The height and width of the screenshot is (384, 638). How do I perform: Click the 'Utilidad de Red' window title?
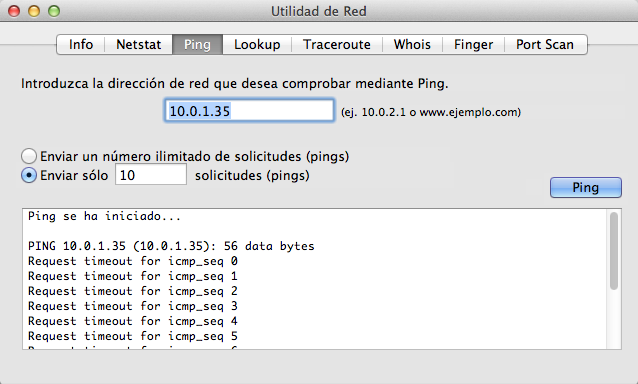coord(319,11)
